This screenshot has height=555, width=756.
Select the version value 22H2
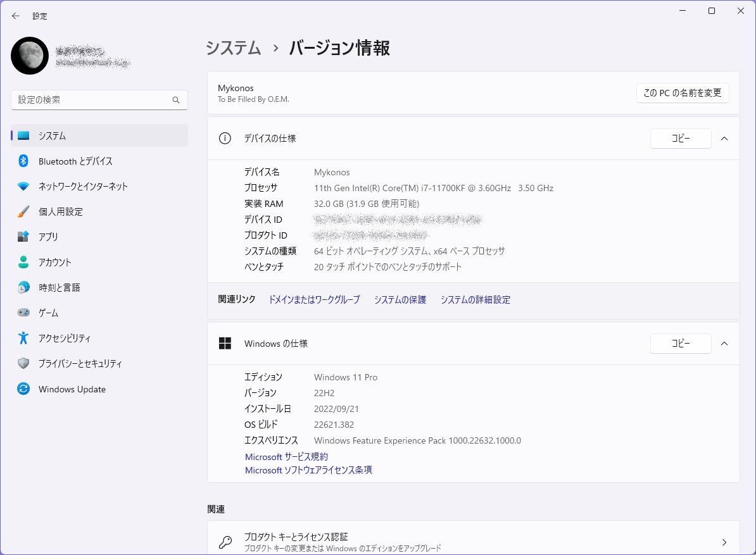(x=324, y=393)
